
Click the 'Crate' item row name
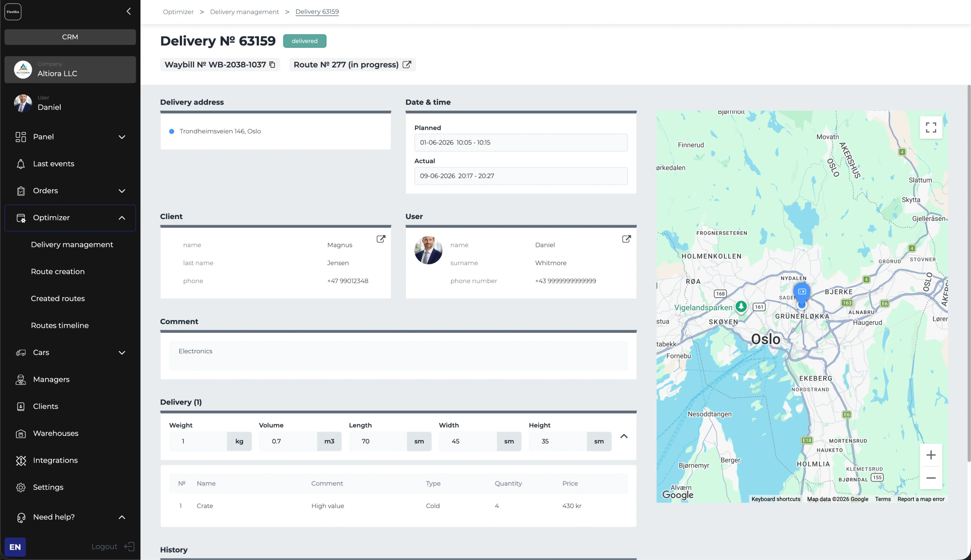(205, 506)
